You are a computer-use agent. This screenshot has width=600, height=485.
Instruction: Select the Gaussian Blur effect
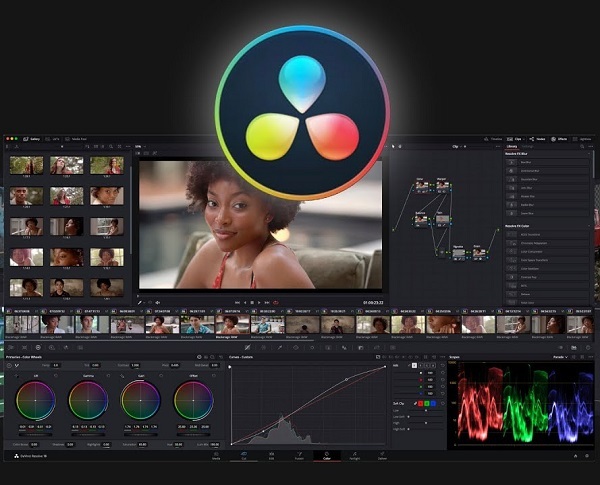click(x=548, y=179)
